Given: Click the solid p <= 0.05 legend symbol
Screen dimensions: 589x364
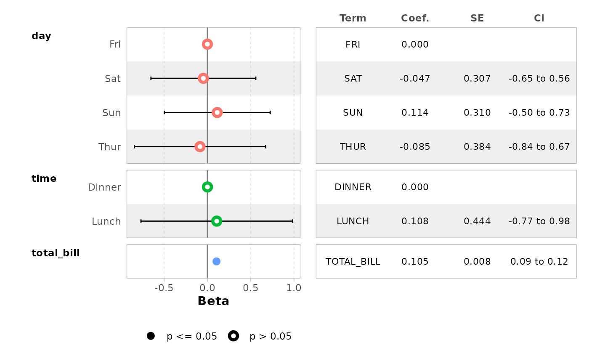Looking at the screenshot, I should pyautogui.click(x=151, y=336).
